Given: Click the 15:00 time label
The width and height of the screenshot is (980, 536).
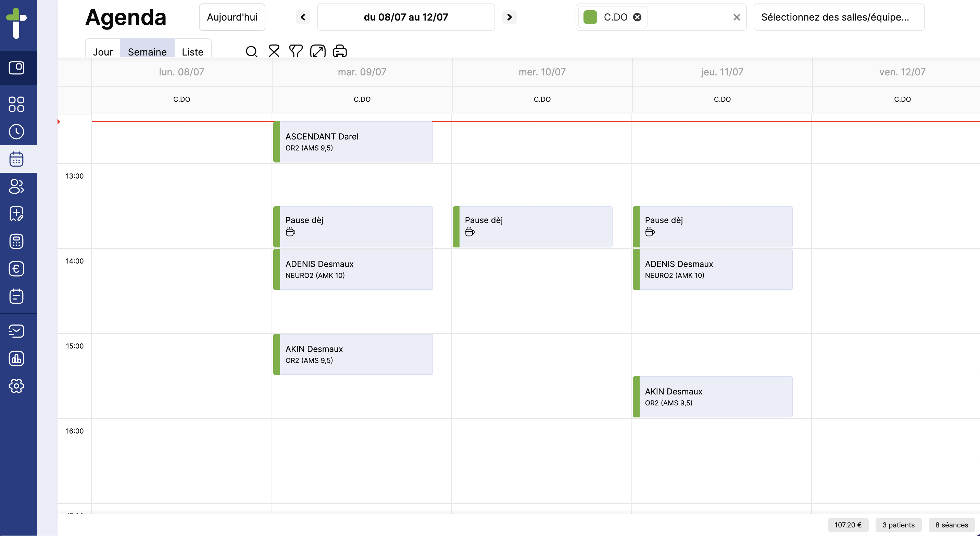Looking at the screenshot, I should 75,346.
